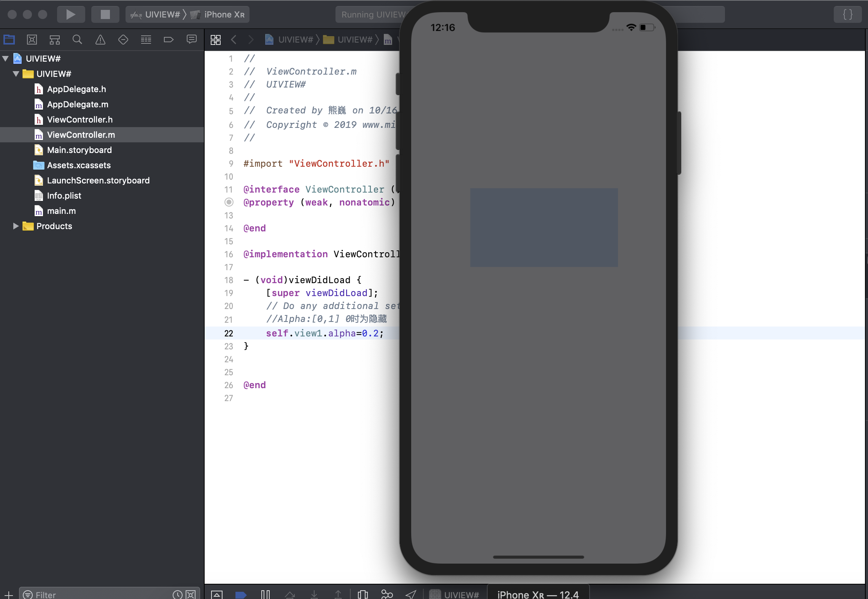Toggle source-controlled files filter
This screenshot has height=599, width=868.
coord(191,594)
